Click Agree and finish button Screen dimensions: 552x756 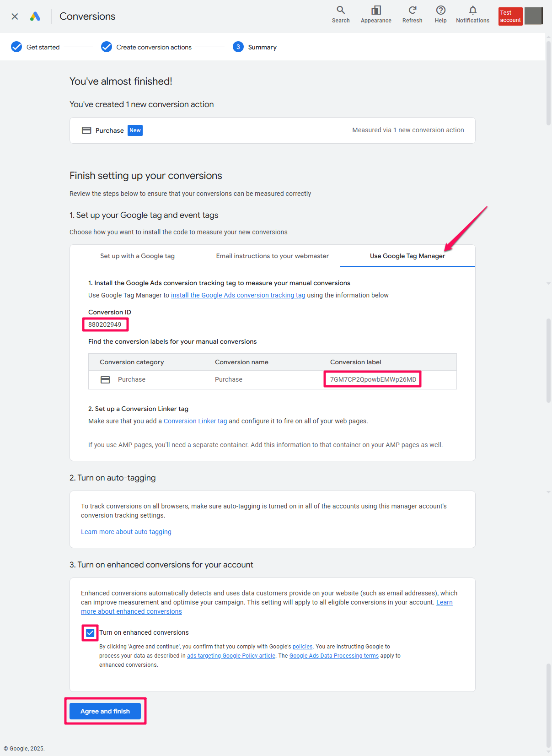(x=105, y=711)
